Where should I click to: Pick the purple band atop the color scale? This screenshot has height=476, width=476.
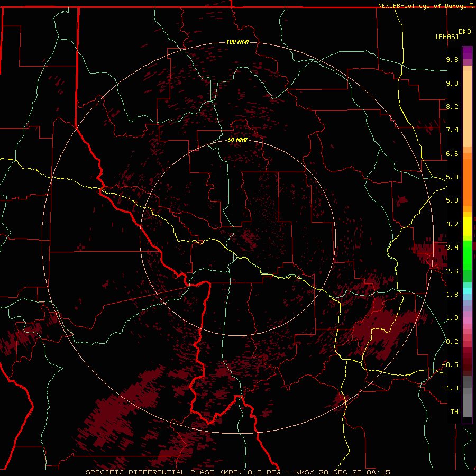tap(467, 53)
